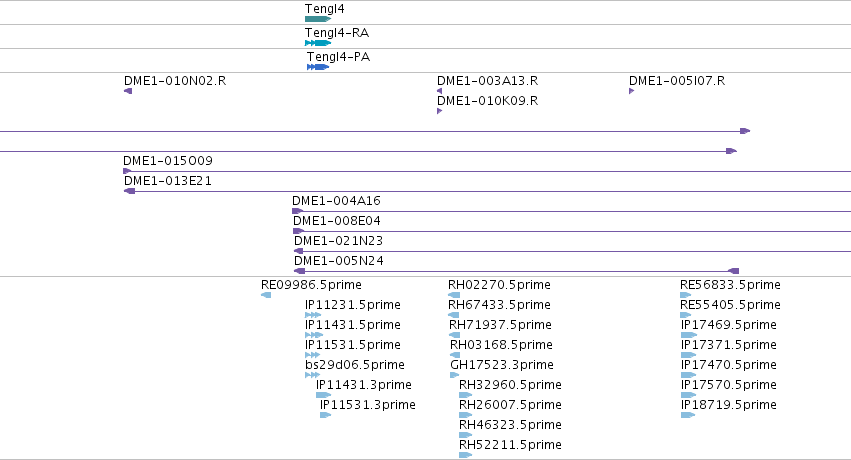Select the RH02270.5prime EST glyph
Screen dimensions: 851x460
click(454, 295)
